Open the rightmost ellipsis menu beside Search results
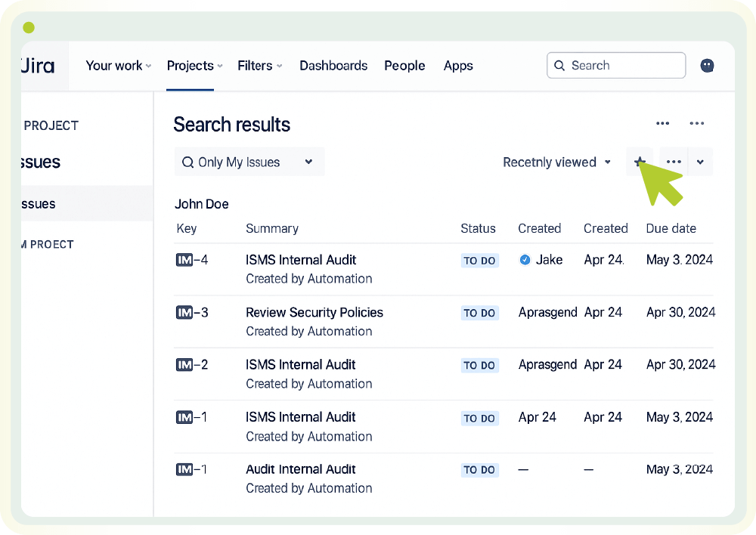Screen dimensions: 756x535 click(697, 123)
